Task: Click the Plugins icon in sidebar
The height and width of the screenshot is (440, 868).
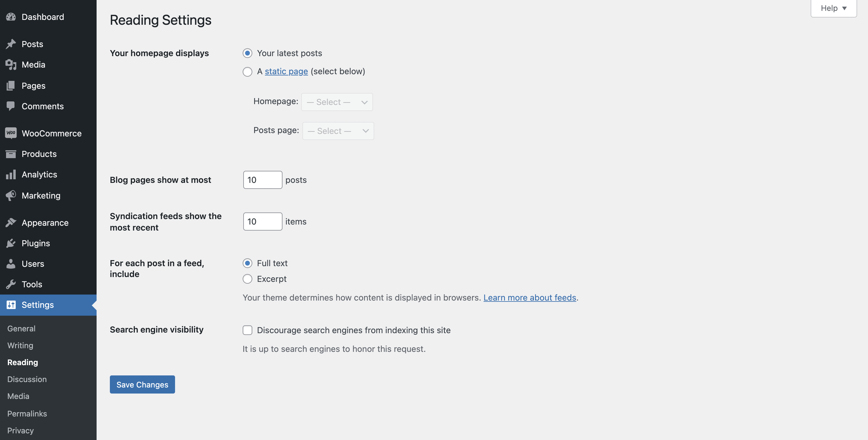Action: pos(11,243)
